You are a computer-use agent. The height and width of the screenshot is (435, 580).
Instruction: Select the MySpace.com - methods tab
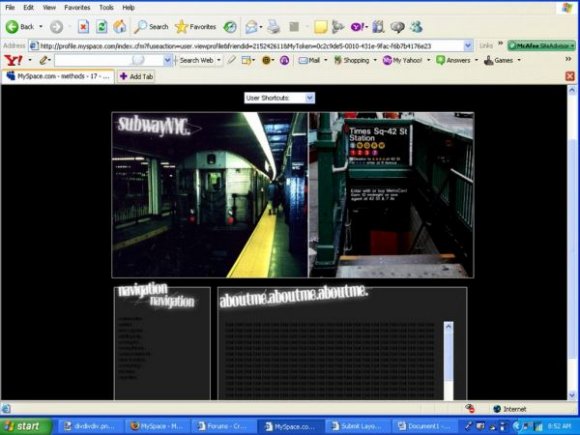click(58, 76)
